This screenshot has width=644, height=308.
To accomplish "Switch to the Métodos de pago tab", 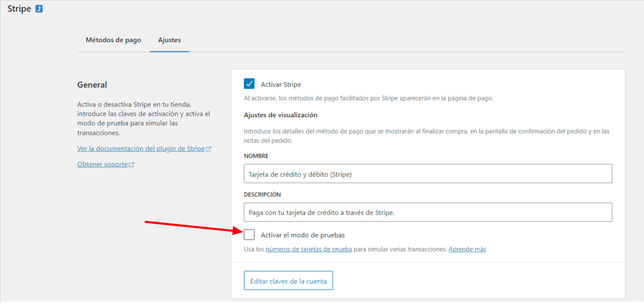I will 113,40.
